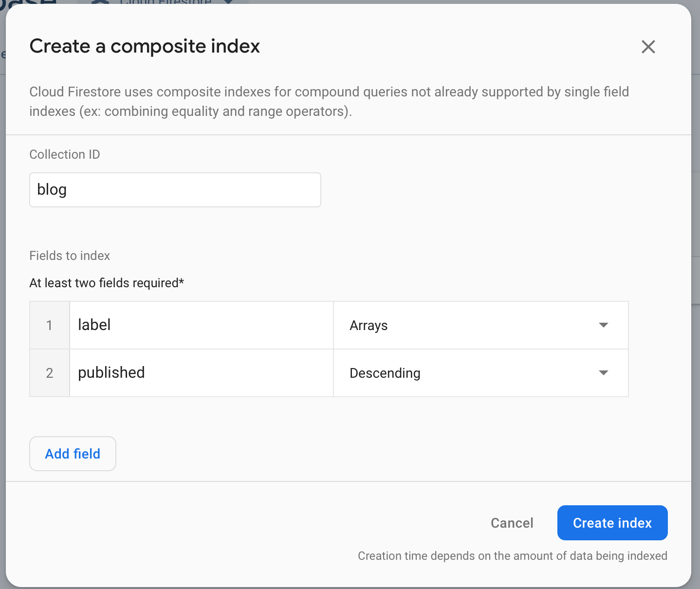This screenshot has width=700, height=589.
Task: Click the Fields to index label
Action: tap(70, 256)
